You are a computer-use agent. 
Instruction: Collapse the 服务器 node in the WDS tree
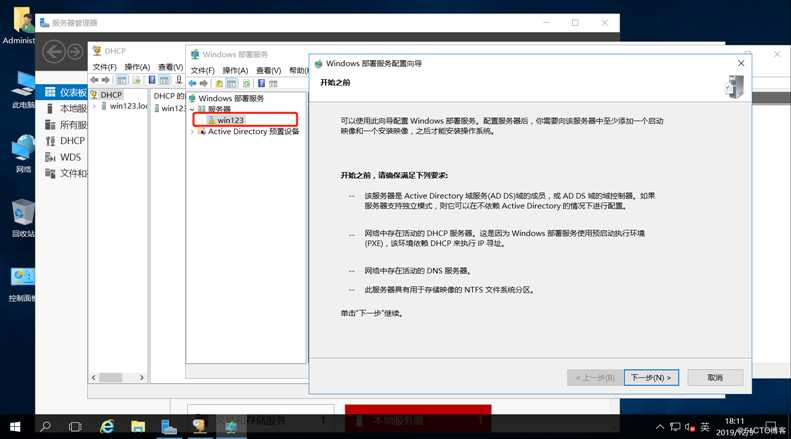192,109
